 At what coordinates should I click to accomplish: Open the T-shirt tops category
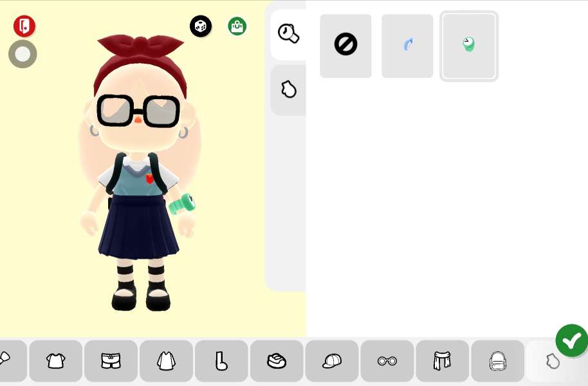tap(56, 361)
